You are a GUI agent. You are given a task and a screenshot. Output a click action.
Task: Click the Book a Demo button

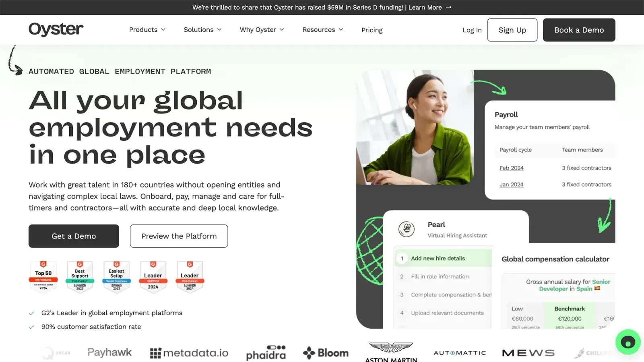pyautogui.click(x=579, y=30)
